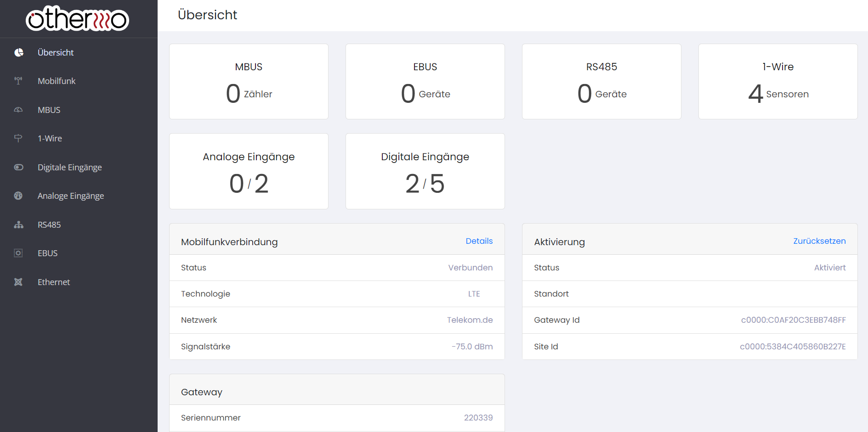This screenshot has width=868, height=432.
Task: Click the 1-Wire signpost icon
Action: pyautogui.click(x=18, y=138)
